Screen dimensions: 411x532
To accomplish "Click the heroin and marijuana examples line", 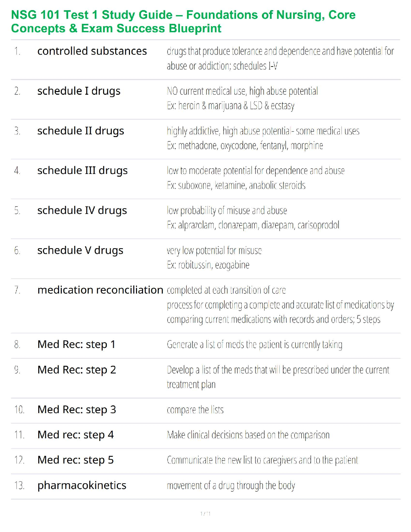I will click(230, 106).
